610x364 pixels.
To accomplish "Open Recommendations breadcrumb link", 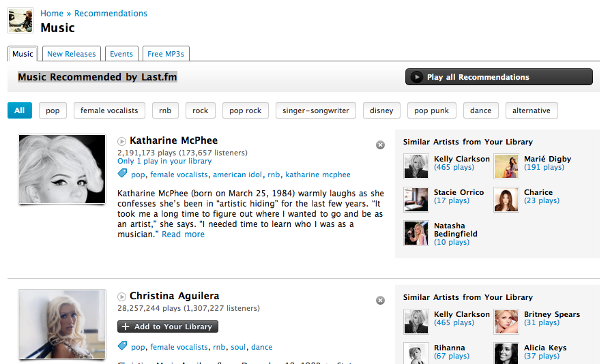I will (x=111, y=13).
